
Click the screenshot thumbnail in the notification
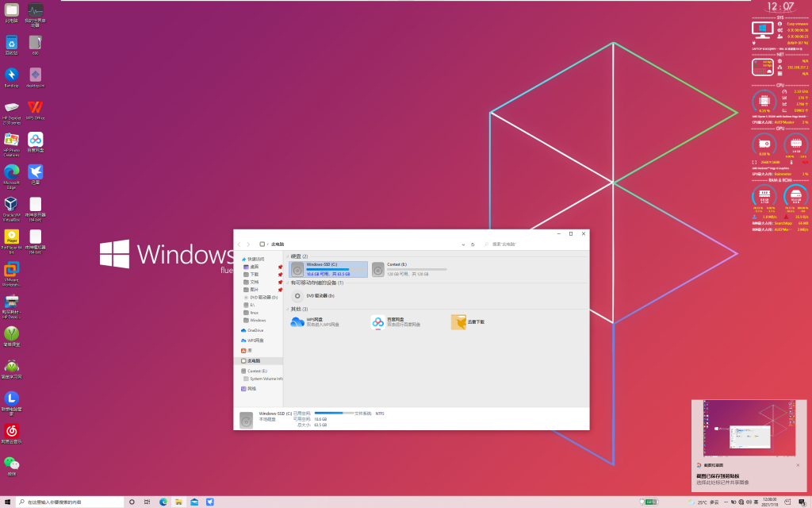click(x=749, y=428)
